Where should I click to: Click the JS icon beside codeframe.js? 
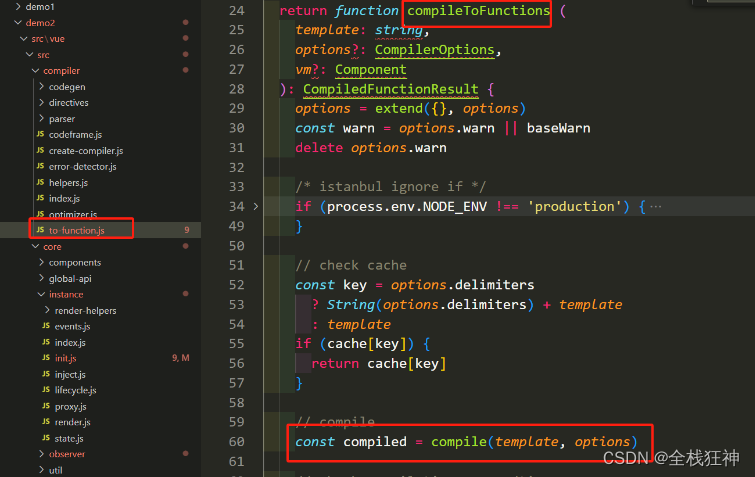pyautogui.click(x=40, y=134)
